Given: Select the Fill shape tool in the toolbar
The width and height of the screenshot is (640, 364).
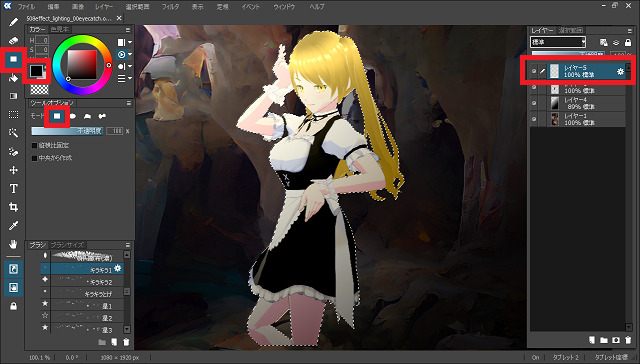Looking at the screenshot, I should (13, 59).
